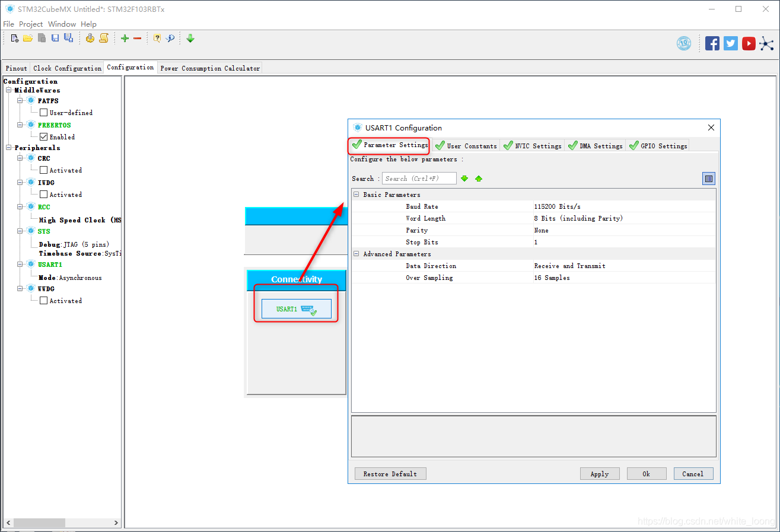Image resolution: width=780 pixels, height=532 pixels.
Task: Switch to the Pinout tab
Action: [16, 68]
